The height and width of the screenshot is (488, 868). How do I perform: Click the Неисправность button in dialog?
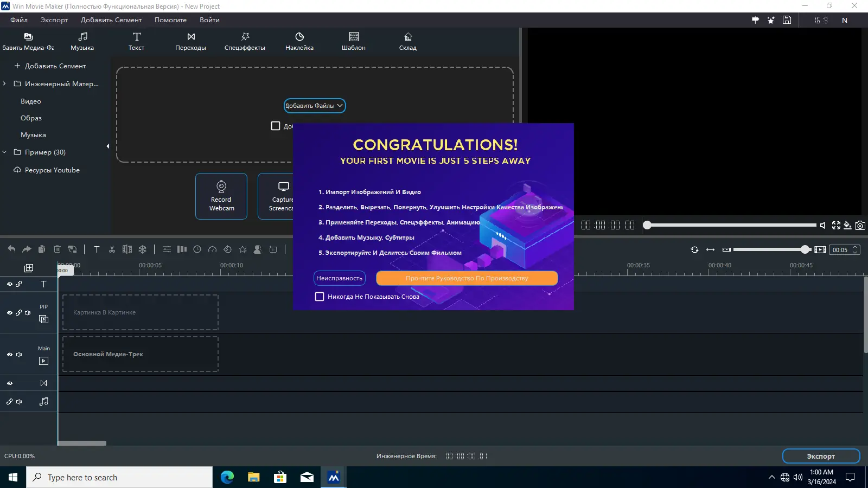coord(340,278)
